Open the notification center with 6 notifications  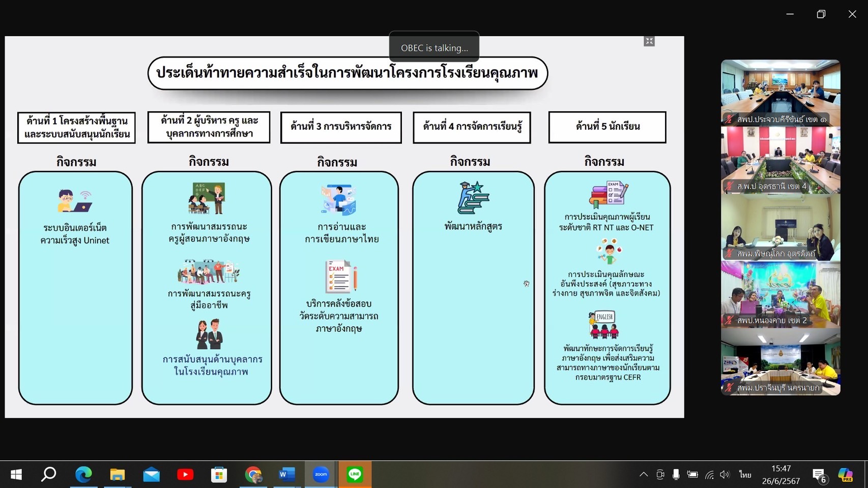tap(819, 475)
